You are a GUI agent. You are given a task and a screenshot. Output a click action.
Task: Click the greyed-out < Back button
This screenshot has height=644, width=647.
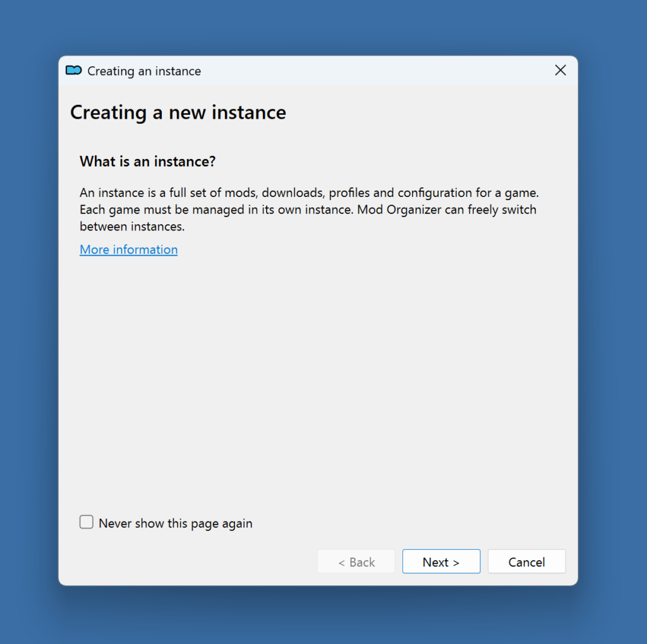[356, 562]
